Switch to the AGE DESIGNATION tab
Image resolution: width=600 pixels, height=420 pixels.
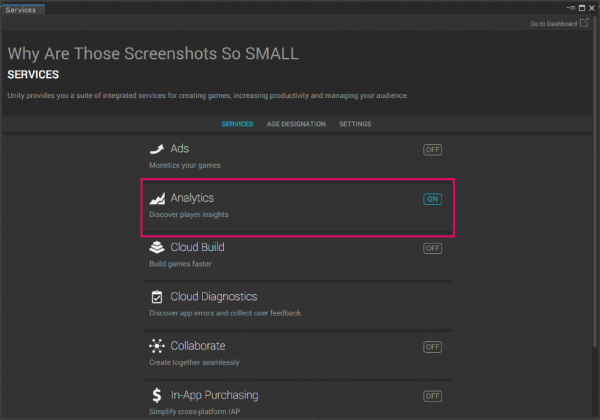pos(296,124)
